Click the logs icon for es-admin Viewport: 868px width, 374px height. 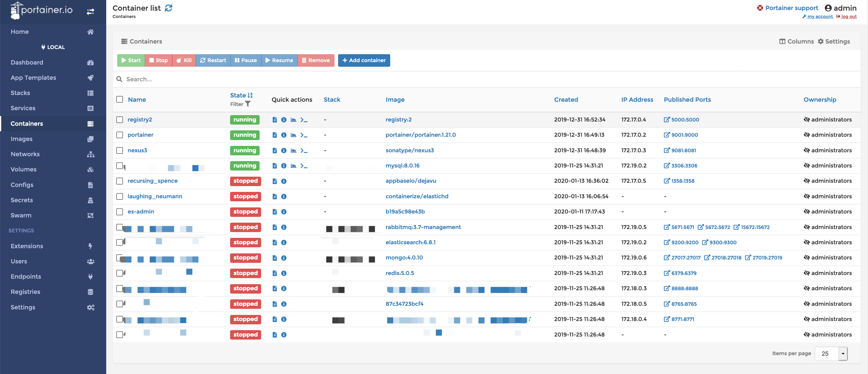click(x=275, y=212)
